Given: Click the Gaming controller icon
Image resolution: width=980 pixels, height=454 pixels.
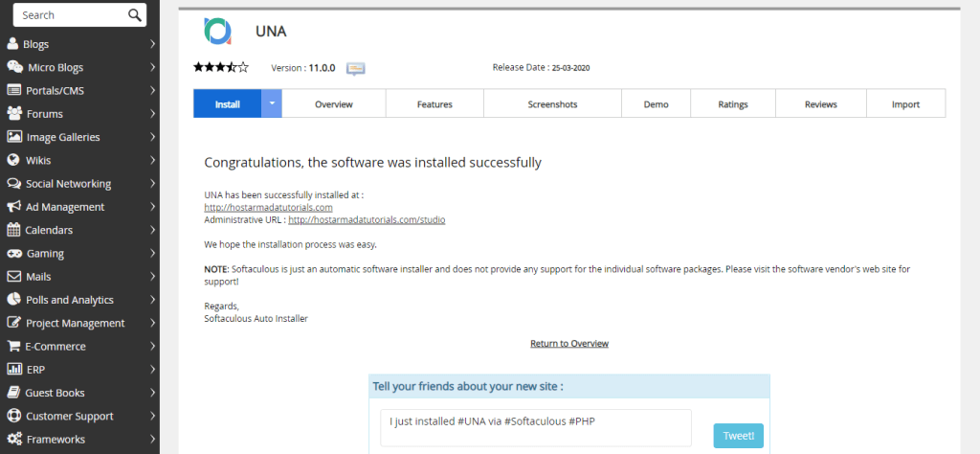Looking at the screenshot, I should (13, 253).
